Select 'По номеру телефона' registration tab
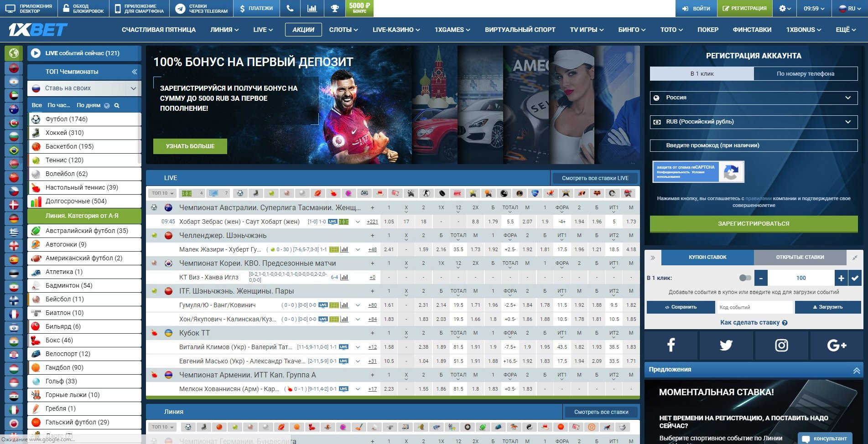 [x=805, y=73]
